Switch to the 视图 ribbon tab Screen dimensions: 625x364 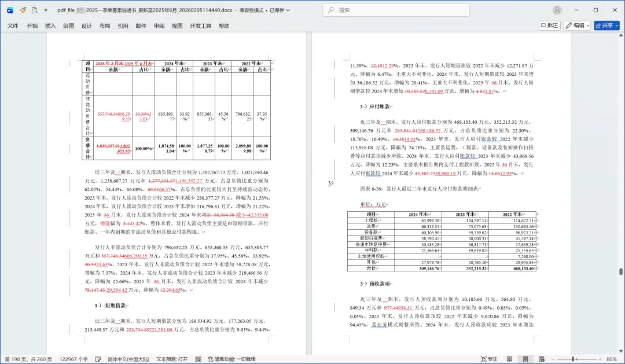pos(177,26)
